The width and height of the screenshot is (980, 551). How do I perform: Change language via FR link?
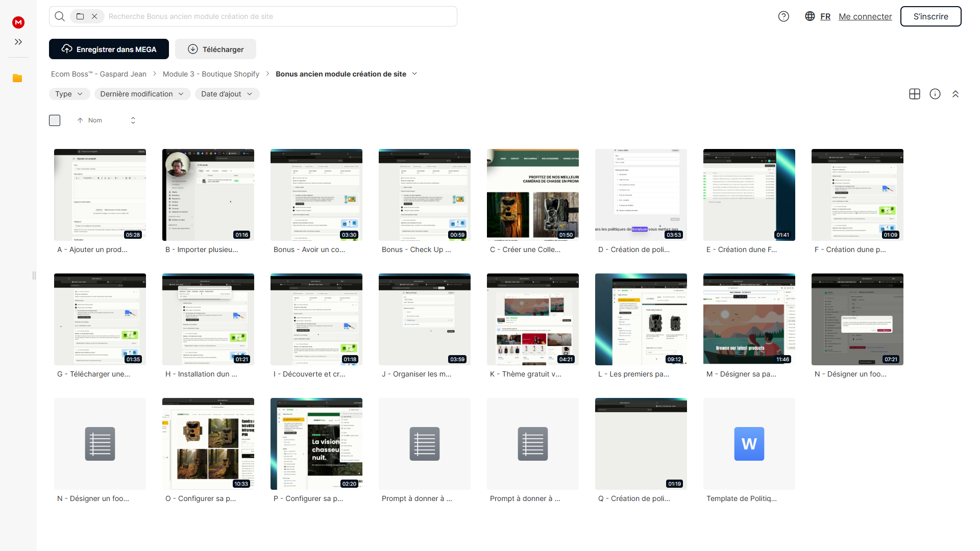point(825,16)
